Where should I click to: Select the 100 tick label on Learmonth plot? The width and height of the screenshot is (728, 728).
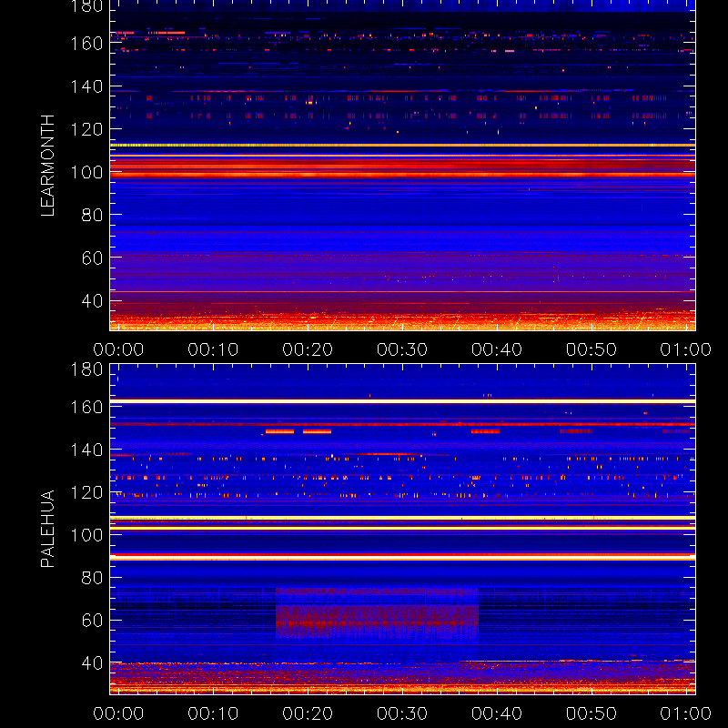tap(86, 172)
